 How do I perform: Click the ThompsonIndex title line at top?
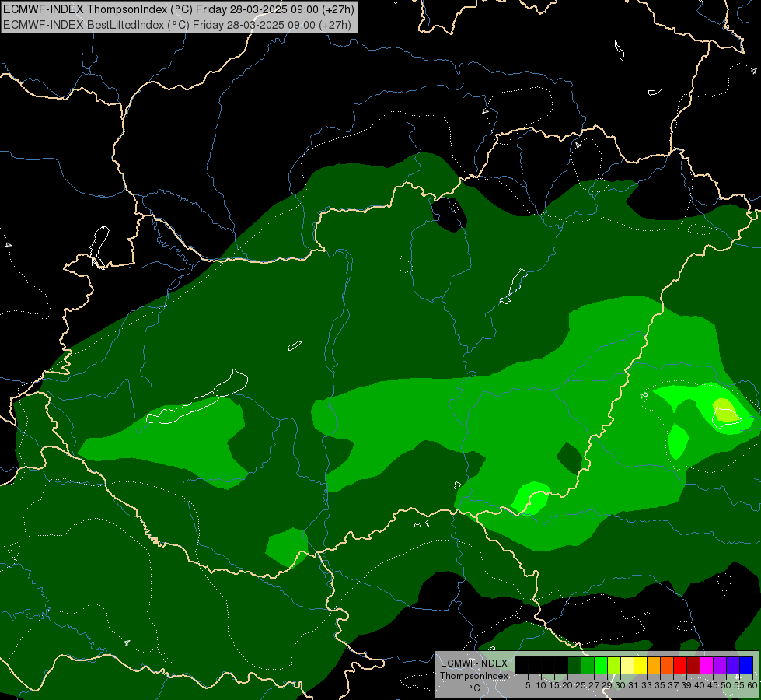click(179, 9)
